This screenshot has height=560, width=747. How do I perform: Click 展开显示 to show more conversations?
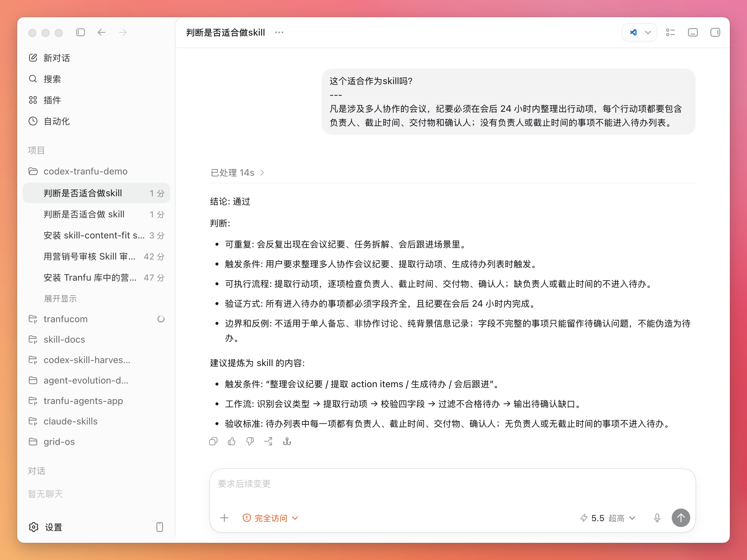pos(60,299)
